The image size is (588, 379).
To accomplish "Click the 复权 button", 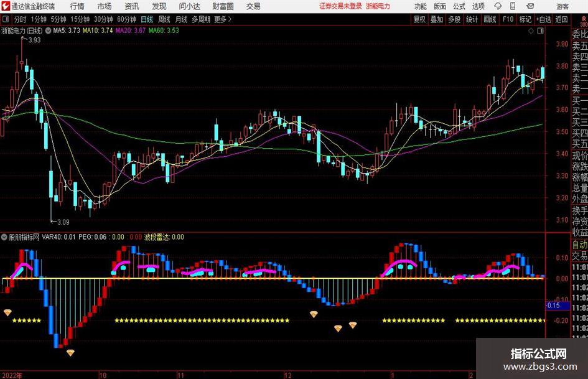I will tap(419, 19).
